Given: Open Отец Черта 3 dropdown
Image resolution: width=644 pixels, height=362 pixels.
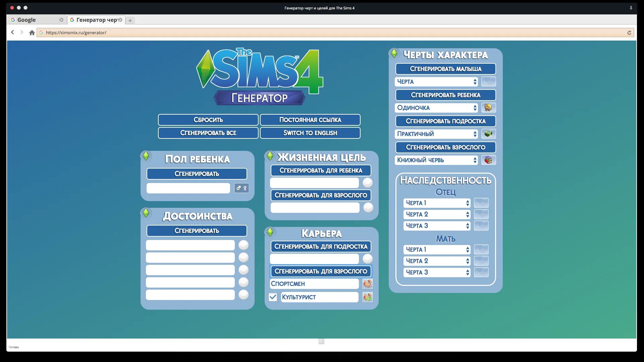Looking at the screenshot, I should 437,226.
